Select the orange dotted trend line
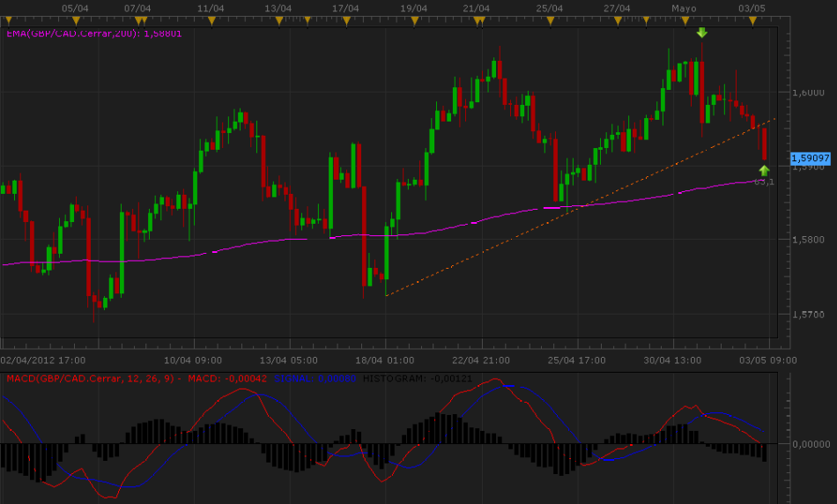 pyautogui.click(x=529, y=233)
